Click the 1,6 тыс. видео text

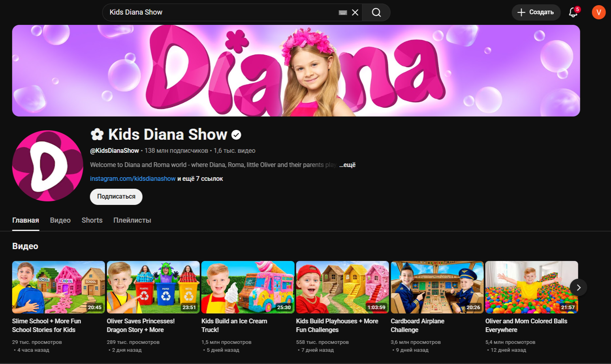tap(235, 150)
